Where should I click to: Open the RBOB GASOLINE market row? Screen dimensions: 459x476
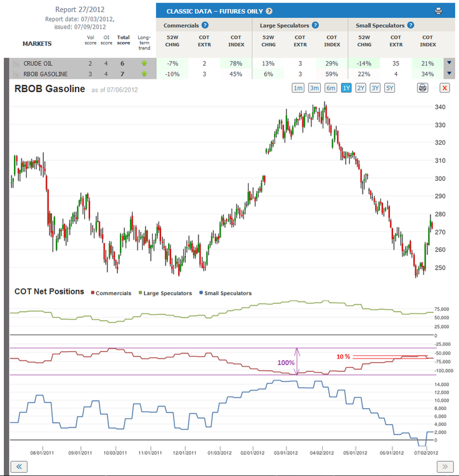point(46,74)
